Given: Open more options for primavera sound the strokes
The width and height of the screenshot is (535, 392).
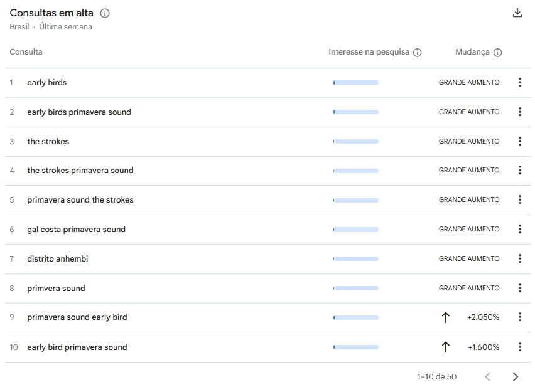Looking at the screenshot, I should click(x=520, y=199).
